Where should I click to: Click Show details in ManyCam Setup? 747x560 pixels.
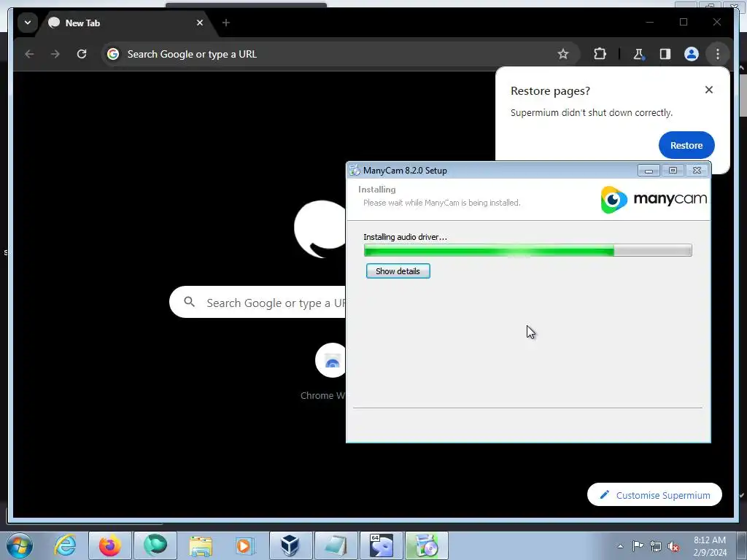point(398,271)
